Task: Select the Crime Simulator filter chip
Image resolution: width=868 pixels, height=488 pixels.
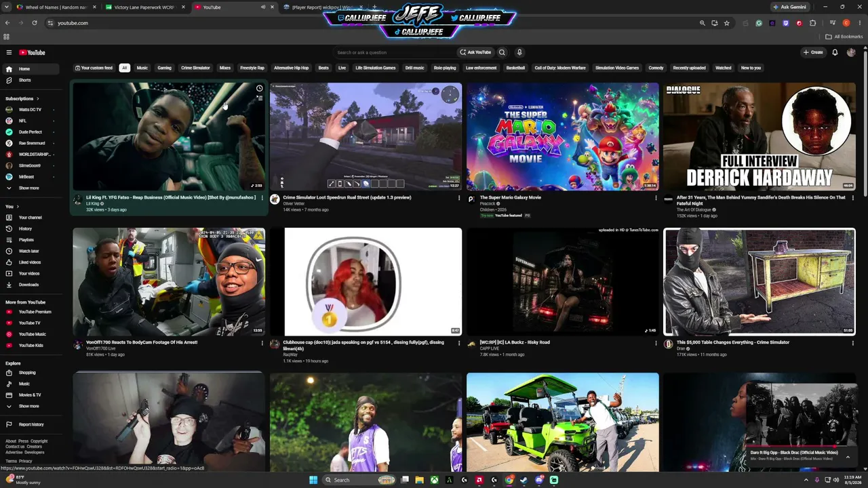Action: pos(195,68)
